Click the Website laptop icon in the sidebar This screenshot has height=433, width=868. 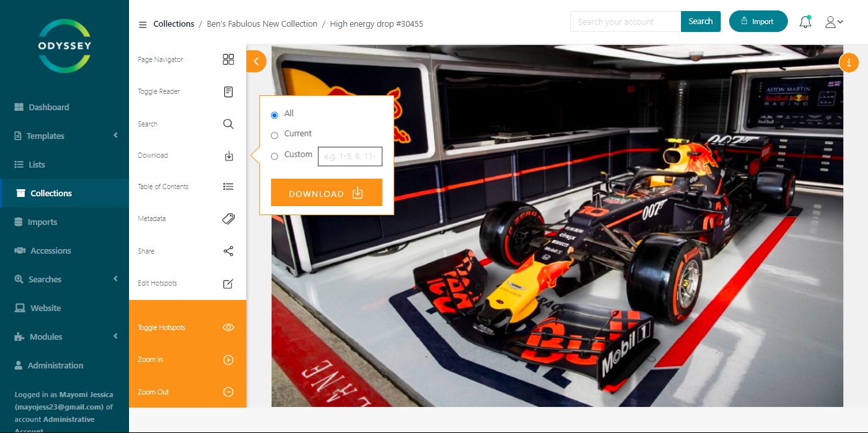pyautogui.click(x=20, y=308)
